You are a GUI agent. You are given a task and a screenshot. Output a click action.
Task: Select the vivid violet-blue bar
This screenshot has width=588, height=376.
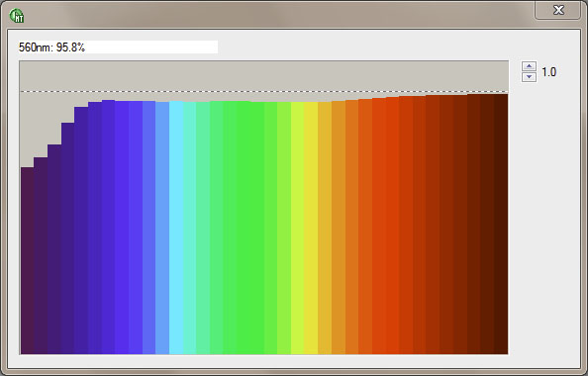pos(122,228)
